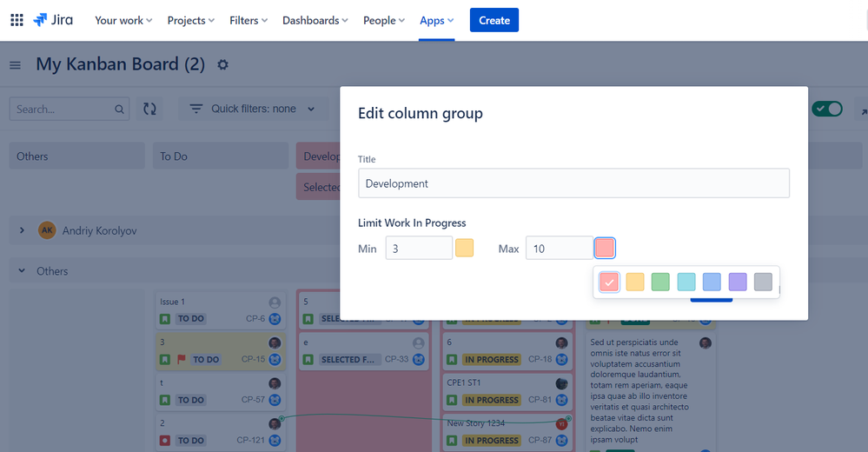Click the unassigned avatar on Issue 1 card
This screenshot has width=868, height=452.
(275, 302)
